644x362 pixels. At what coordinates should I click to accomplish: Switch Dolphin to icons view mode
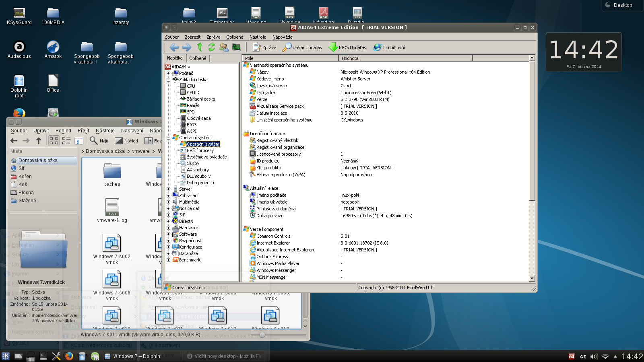pyautogui.click(x=54, y=140)
